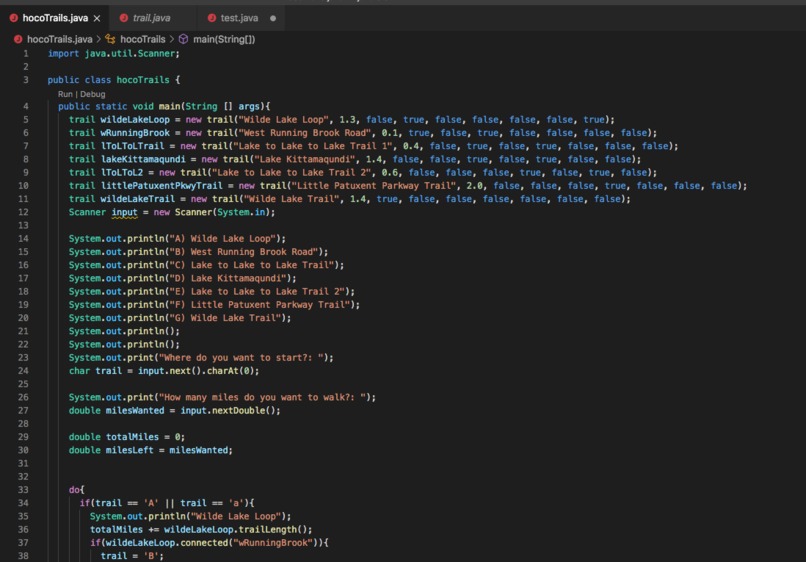Select hocoTrails.java in the breadcrumb
Image resolution: width=806 pixels, height=562 pixels.
click(60, 39)
